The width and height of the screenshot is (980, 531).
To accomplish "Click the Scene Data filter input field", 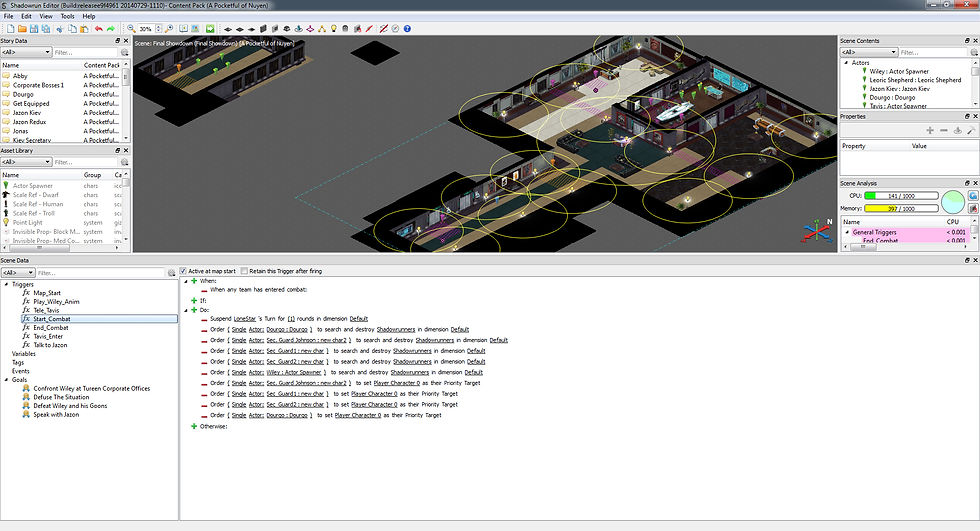I will [x=101, y=273].
